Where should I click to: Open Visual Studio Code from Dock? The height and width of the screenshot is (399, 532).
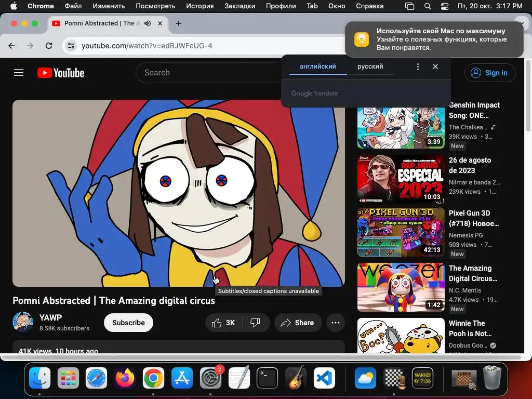click(x=324, y=378)
